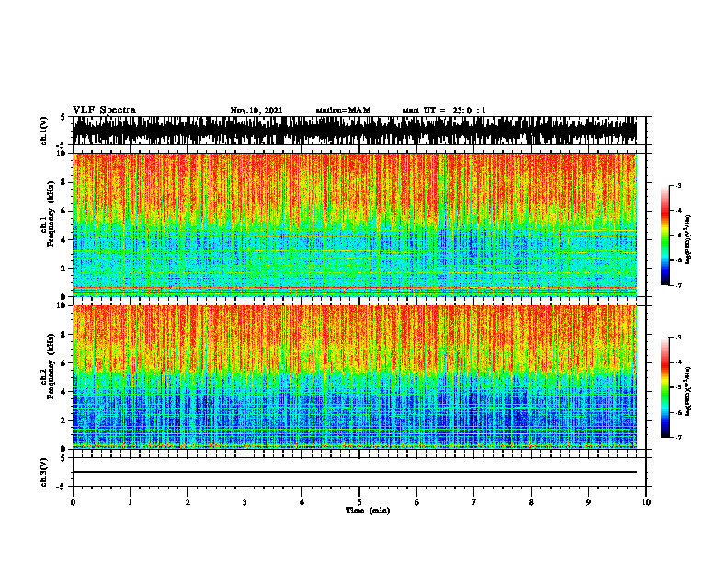The height and width of the screenshot is (563, 728).
Task: Click time axis tick label "7"
Action: [474, 502]
